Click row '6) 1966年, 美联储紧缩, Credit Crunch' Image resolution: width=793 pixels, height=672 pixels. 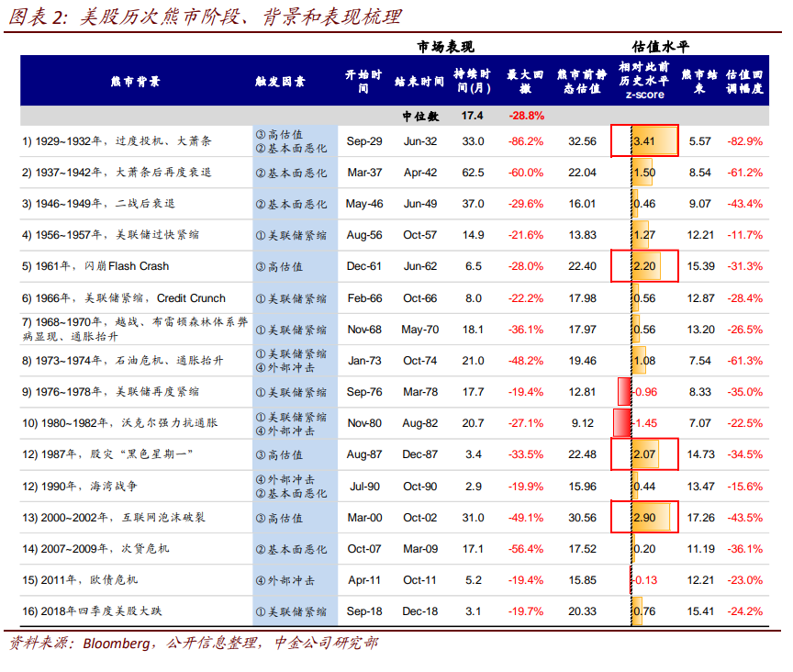tap(124, 298)
